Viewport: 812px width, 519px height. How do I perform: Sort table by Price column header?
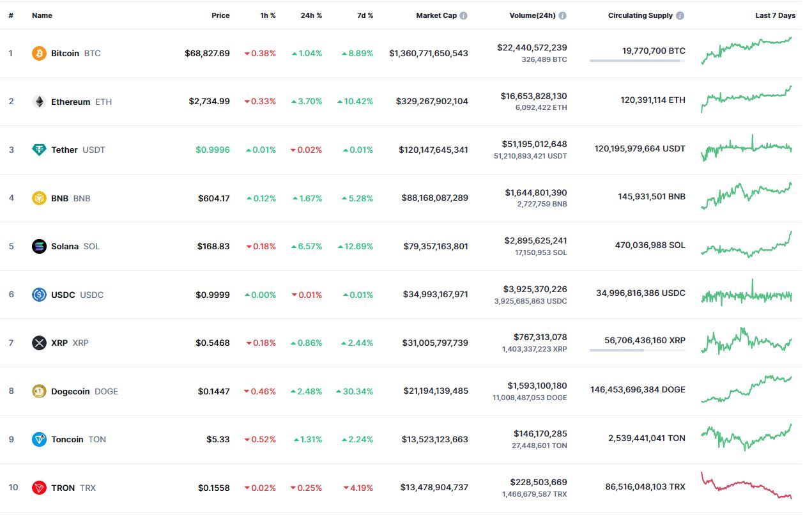tap(220, 15)
